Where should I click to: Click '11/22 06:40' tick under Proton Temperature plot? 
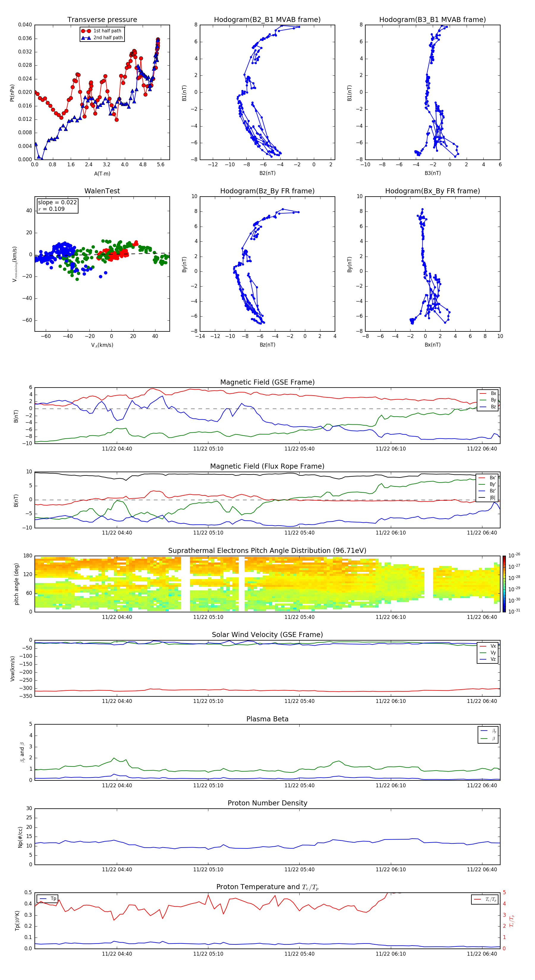coord(482,954)
